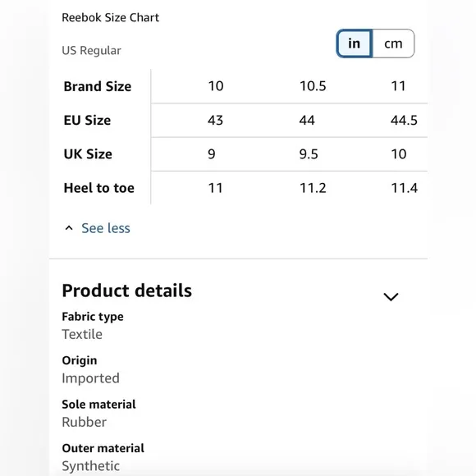The height and width of the screenshot is (476, 476).
Task: Click the caret beside See less
Action: tap(69, 228)
